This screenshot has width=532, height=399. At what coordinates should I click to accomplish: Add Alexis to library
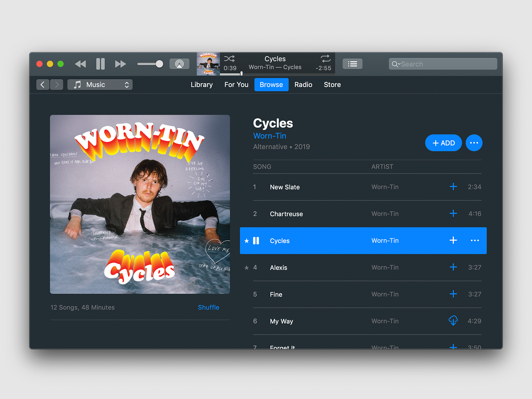[x=453, y=267]
